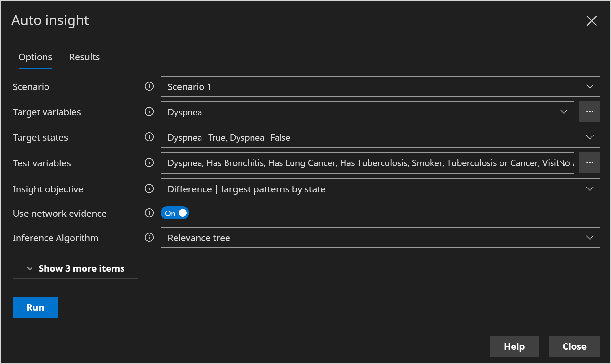611x364 pixels.
Task: Click the Run button
Action: [35, 307]
